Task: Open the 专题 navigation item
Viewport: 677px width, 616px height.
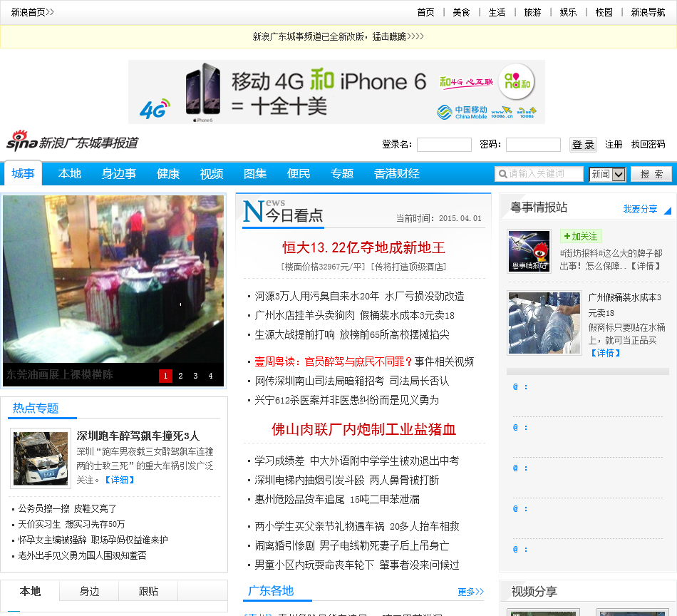Action: 342,174
